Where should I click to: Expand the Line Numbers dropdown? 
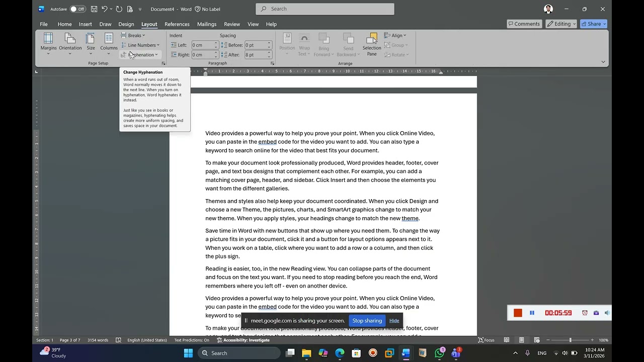[140, 45]
